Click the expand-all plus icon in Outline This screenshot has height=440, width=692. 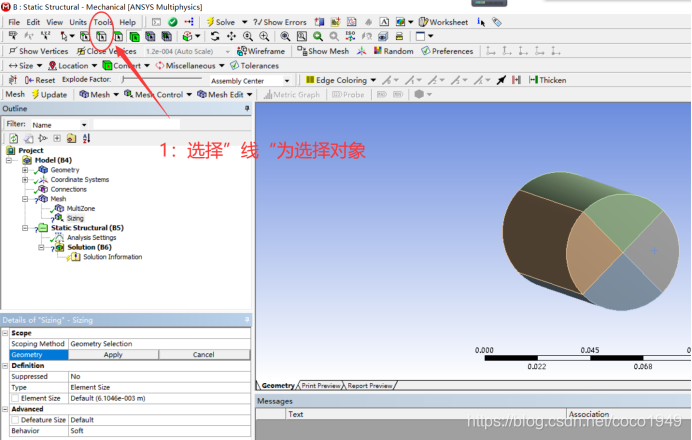[x=57, y=138]
